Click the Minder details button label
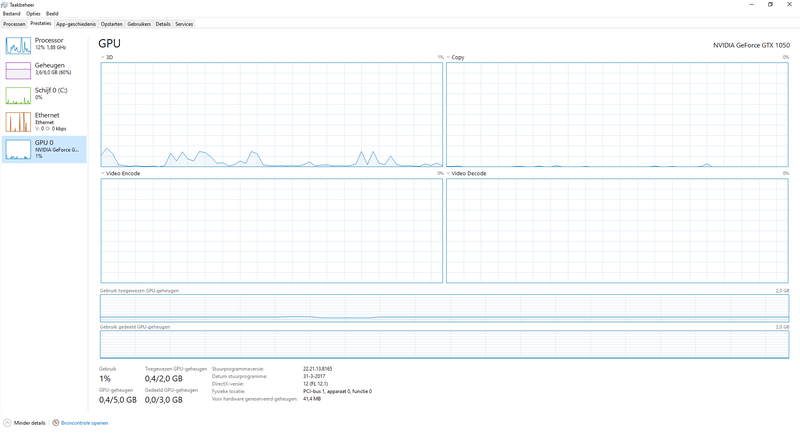This screenshot has width=800, height=433. 30,423
